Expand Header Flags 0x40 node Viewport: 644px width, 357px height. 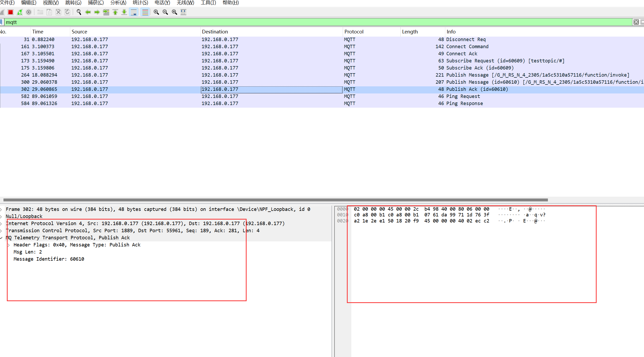point(9,245)
